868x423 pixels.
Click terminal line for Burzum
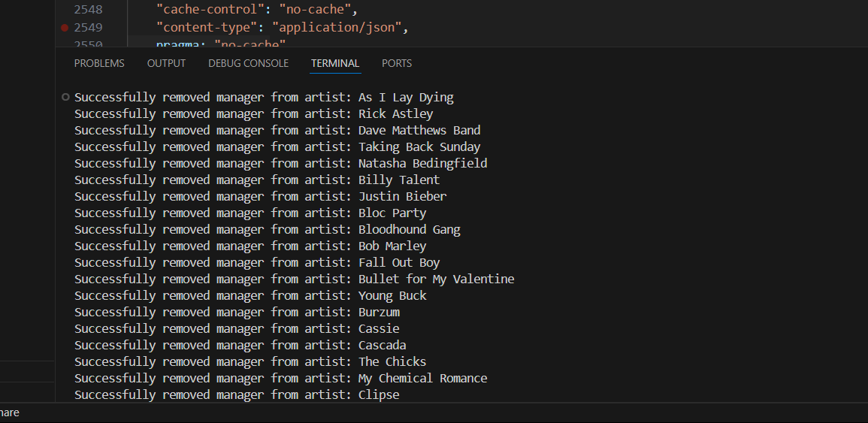pos(237,313)
